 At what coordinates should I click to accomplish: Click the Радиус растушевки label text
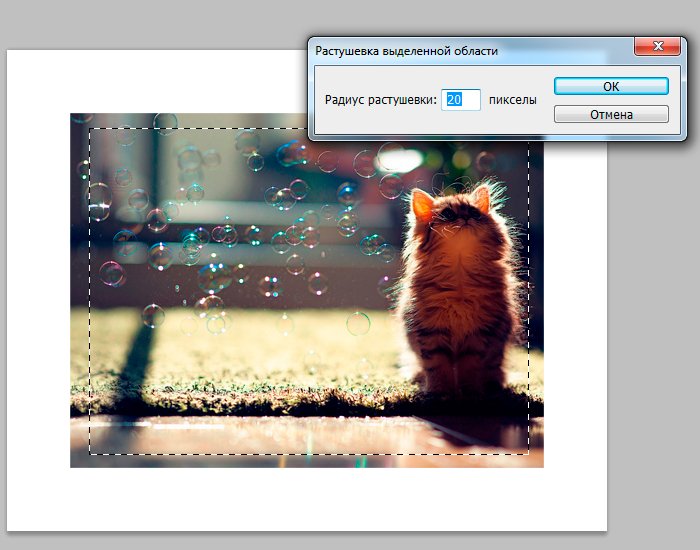point(381,100)
